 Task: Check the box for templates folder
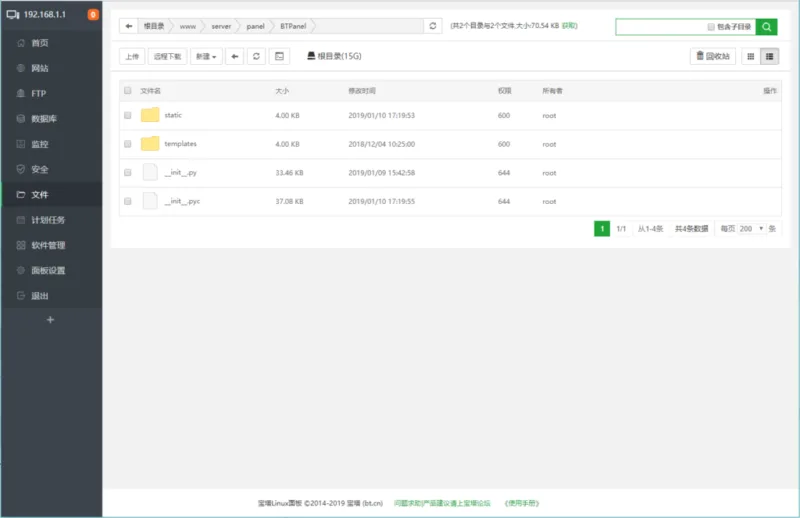tap(127, 144)
